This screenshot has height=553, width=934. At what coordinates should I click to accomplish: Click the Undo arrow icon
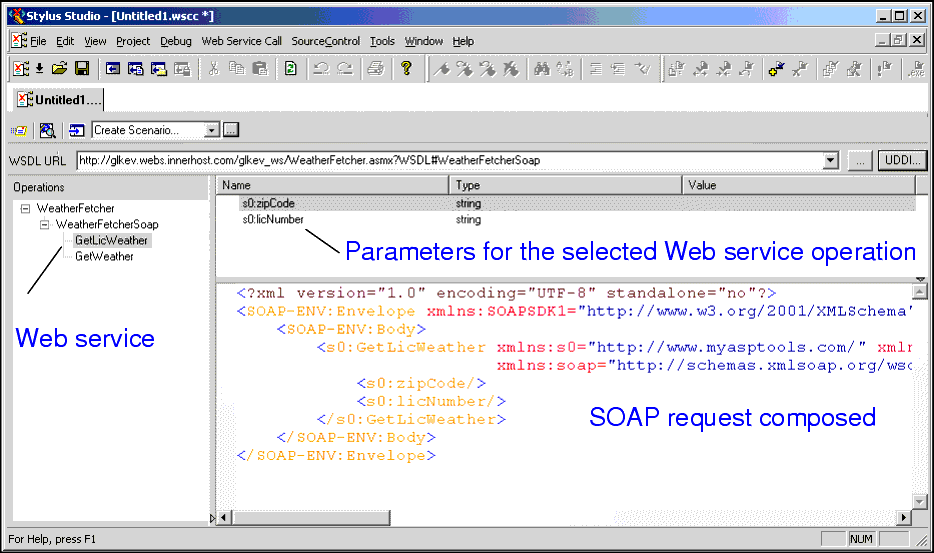coord(322,69)
